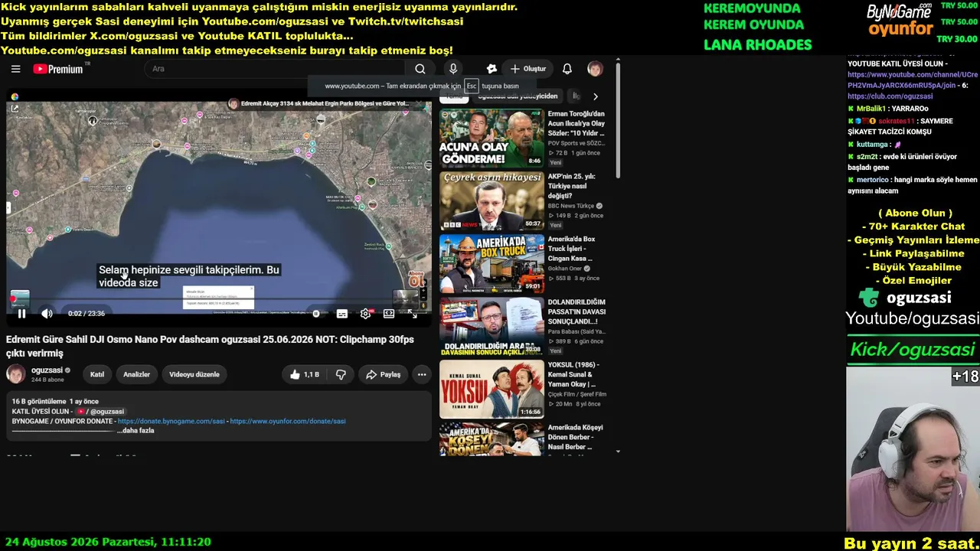Image resolution: width=980 pixels, height=551 pixels.
Task: Open the oguzsasi channel name link
Action: [x=47, y=370]
